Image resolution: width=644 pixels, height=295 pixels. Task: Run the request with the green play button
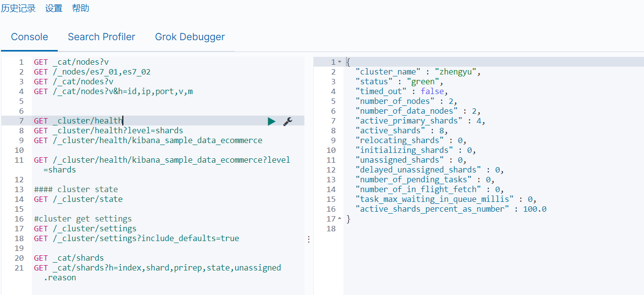tap(272, 121)
